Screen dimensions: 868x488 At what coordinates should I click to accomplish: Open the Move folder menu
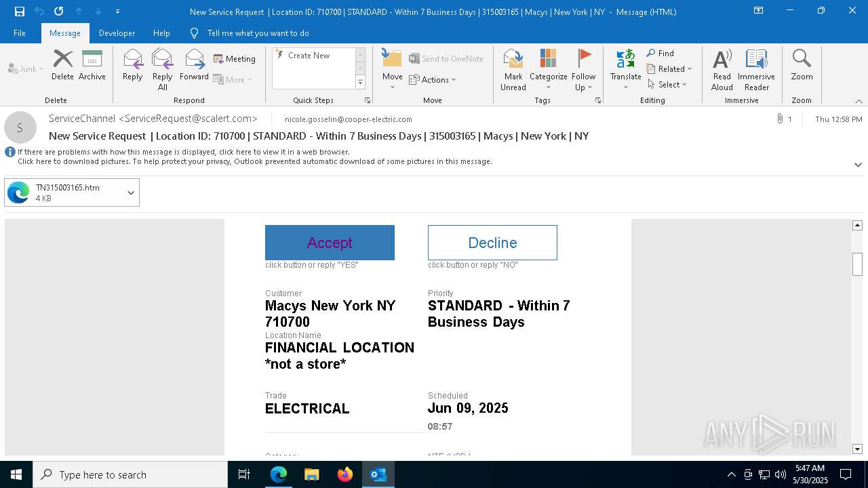(x=393, y=70)
